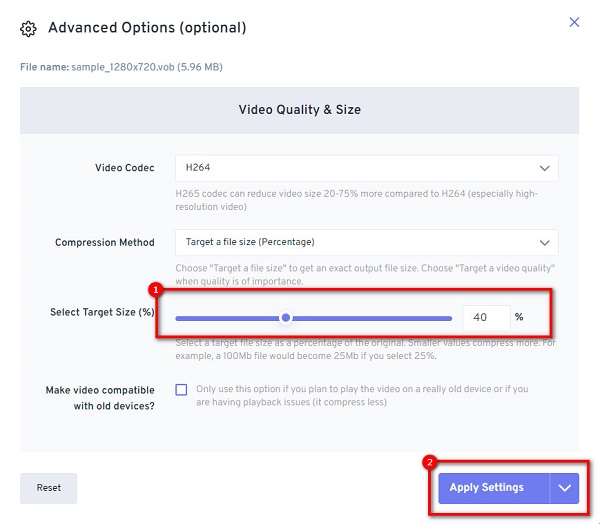This screenshot has height=524, width=600.
Task: Click the Compression Method label
Action: tap(104, 242)
